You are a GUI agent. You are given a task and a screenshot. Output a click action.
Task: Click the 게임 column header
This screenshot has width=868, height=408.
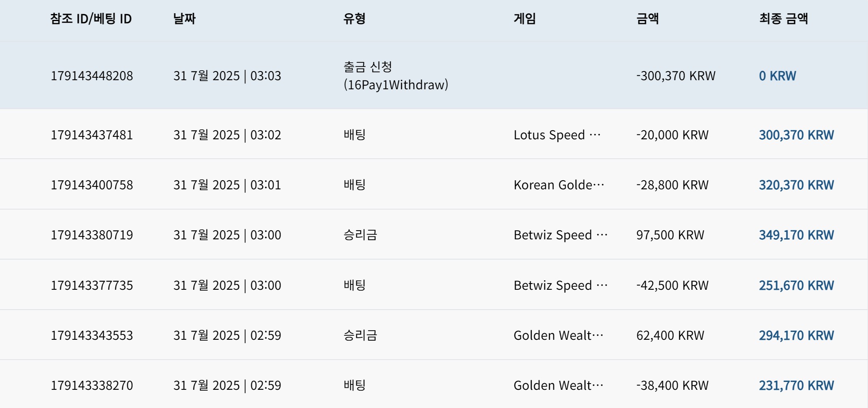click(525, 19)
